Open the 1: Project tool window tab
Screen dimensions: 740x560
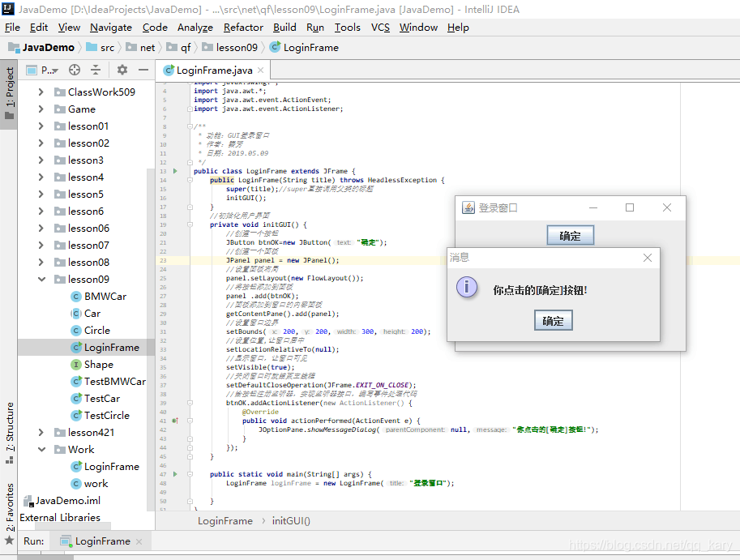9,93
